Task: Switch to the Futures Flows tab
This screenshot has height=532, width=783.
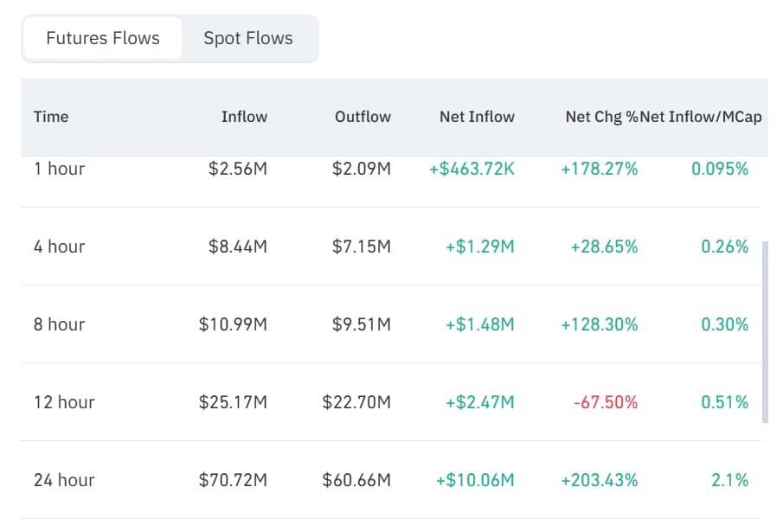Action: (x=103, y=38)
